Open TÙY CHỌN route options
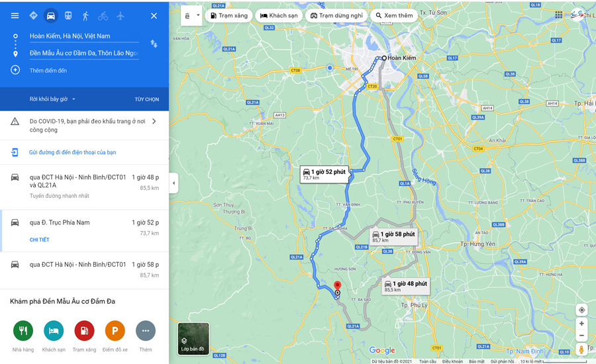Image resolution: width=596 pixels, height=364 pixels. 147,99
